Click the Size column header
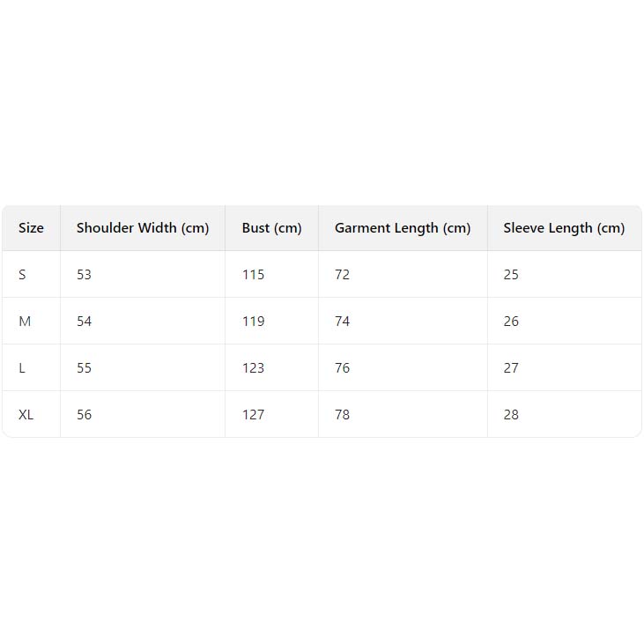Image resolution: width=644 pixels, height=644 pixels. click(x=31, y=228)
